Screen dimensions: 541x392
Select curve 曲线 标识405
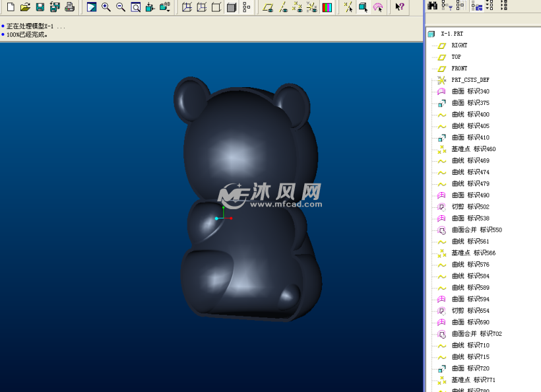(470, 126)
